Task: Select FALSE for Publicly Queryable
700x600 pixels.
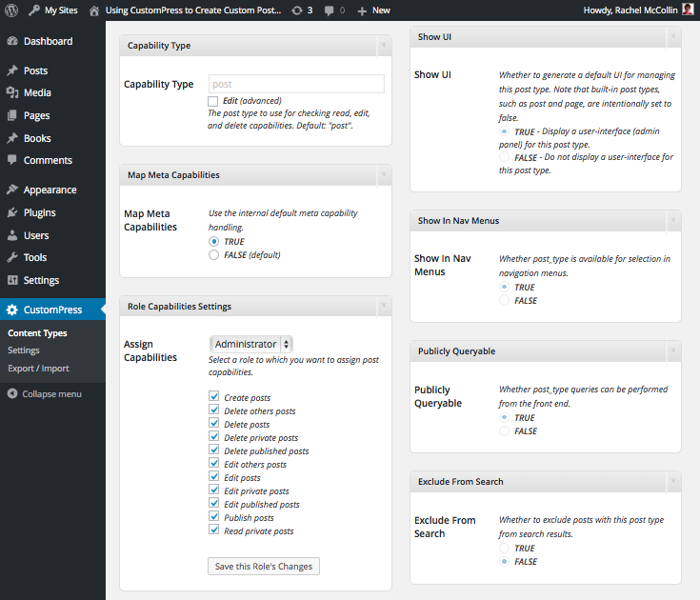Action: (504, 430)
